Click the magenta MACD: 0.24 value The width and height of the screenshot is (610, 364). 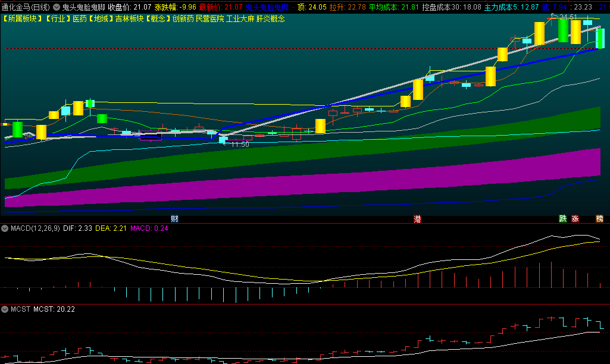coord(149,228)
